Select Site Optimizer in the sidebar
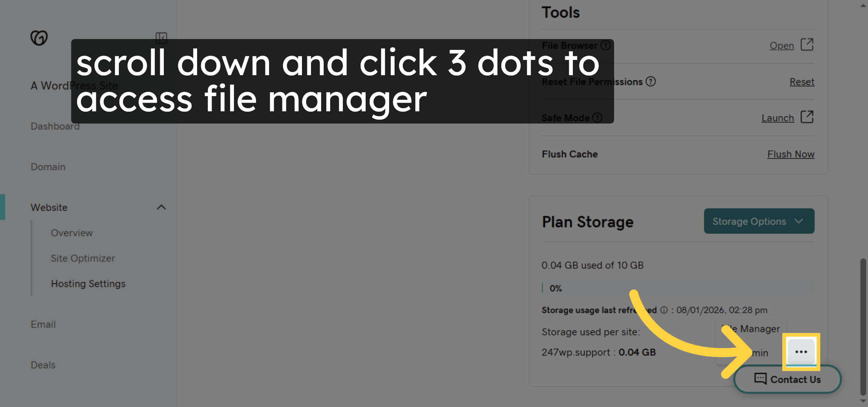This screenshot has width=868, height=407. [x=83, y=258]
